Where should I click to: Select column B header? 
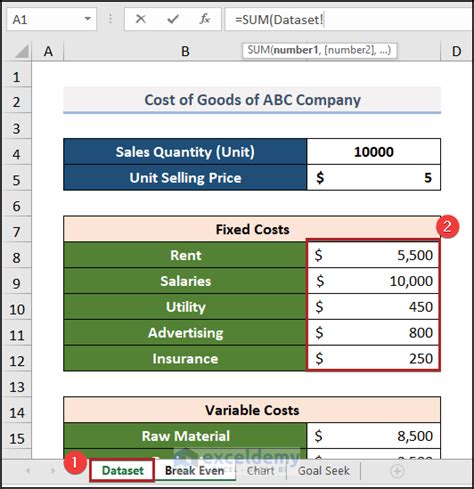pyautogui.click(x=185, y=52)
